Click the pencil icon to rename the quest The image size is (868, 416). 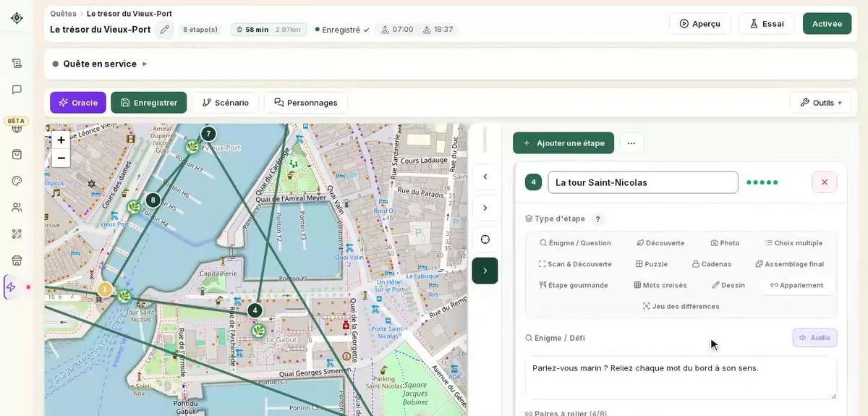pyautogui.click(x=165, y=30)
